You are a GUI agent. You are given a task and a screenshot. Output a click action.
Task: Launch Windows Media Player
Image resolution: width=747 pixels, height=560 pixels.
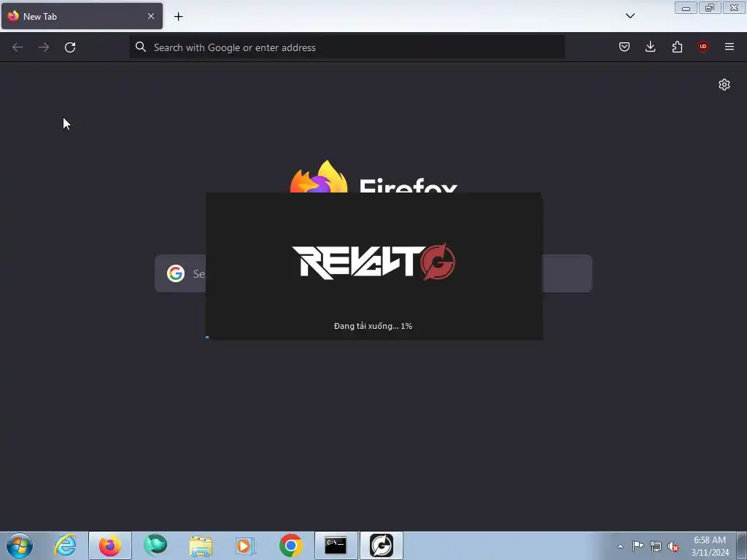(245, 545)
